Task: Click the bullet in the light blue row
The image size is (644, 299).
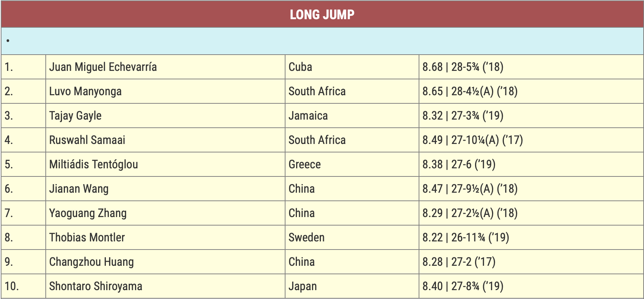Action: pyautogui.click(x=8, y=41)
